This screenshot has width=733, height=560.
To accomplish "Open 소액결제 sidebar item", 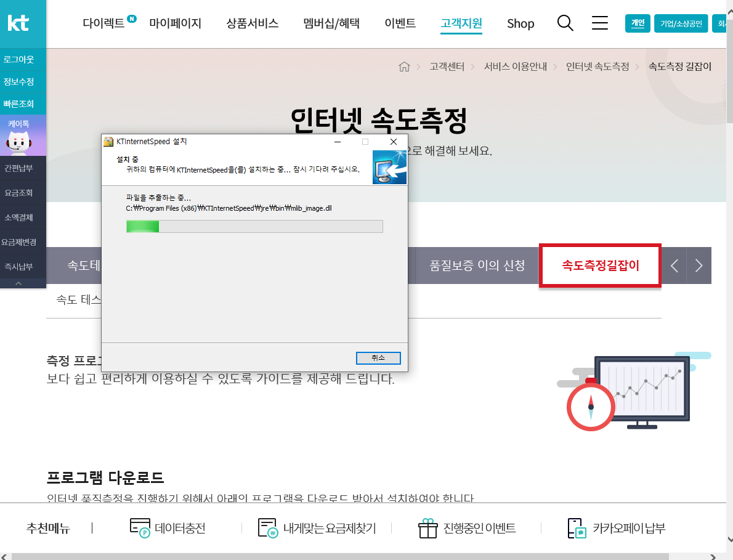I will [18, 217].
